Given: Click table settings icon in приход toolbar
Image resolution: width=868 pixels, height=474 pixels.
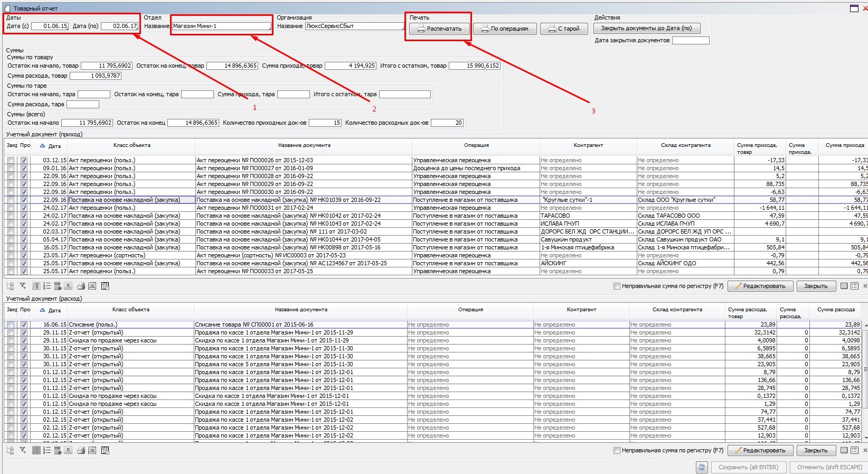Looking at the screenshot, I should (x=105, y=286).
